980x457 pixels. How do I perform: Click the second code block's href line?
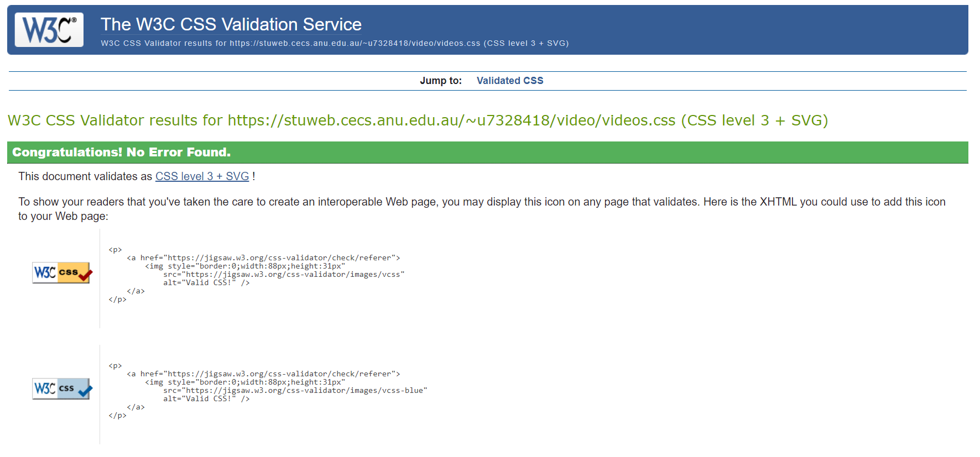click(x=263, y=374)
